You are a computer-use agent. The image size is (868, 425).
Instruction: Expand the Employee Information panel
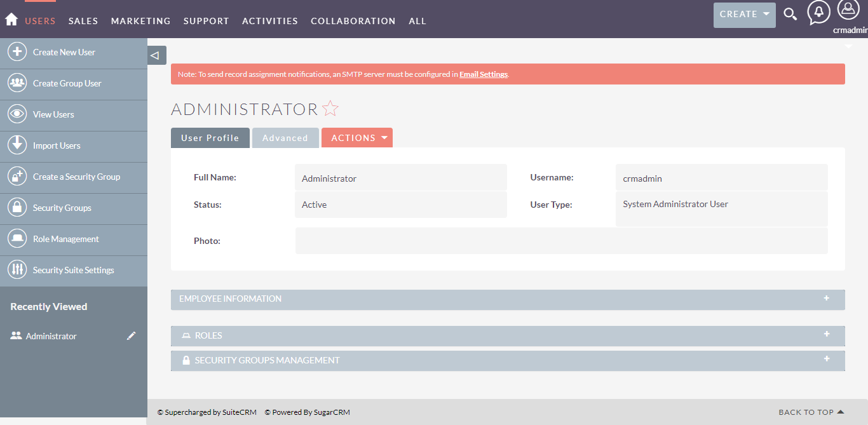coord(508,299)
